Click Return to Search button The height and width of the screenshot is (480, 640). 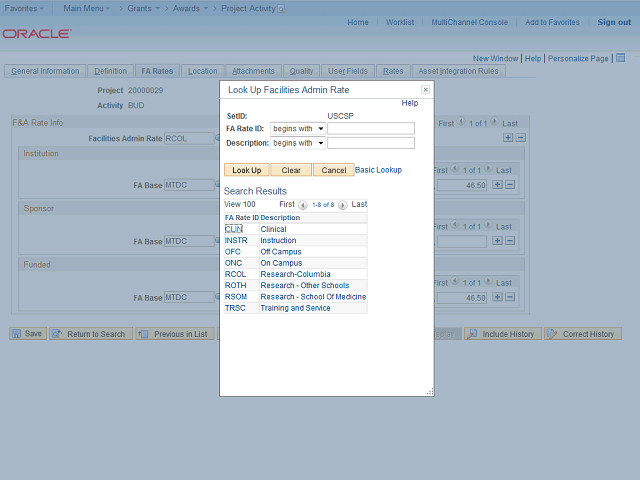91,333
